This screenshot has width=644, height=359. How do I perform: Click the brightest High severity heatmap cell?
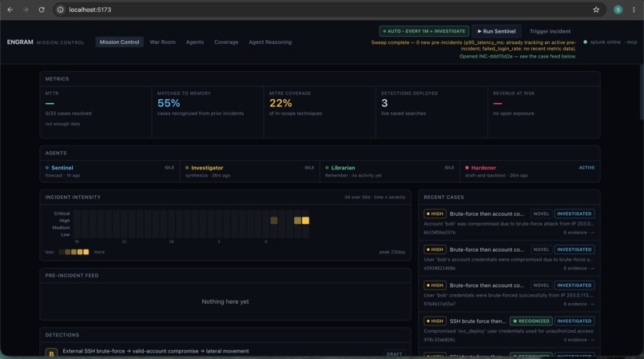click(305, 221)
